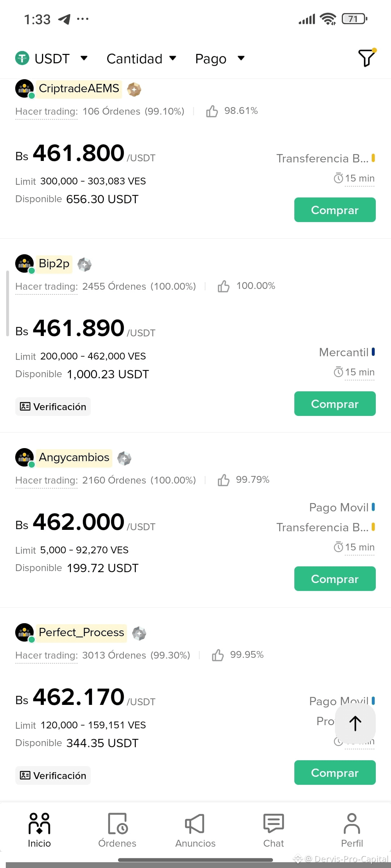Tap Bip2p merchant badge icon
Screen dimensions: 391x868
(x=84, y=264)
